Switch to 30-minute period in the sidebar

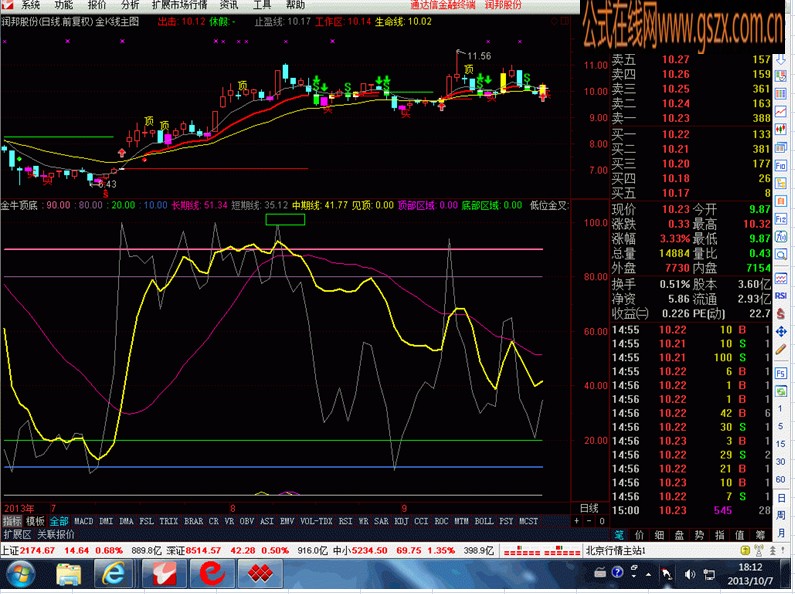tap(781, 462)
